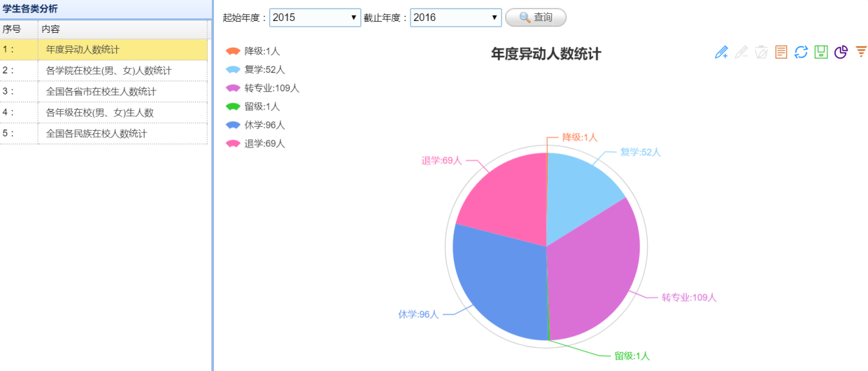Select row 年度异动人数统计
Image resolution: width=868 pixels, height=371 pixels.
pos(104,49)
